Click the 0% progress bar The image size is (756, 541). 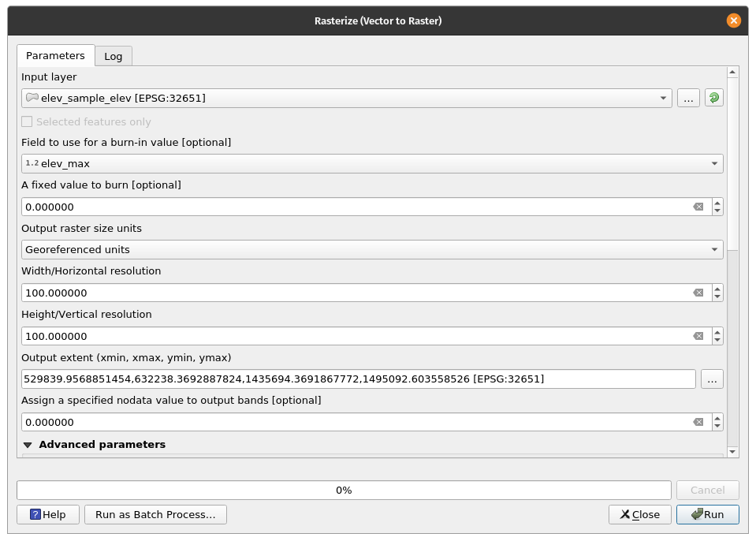(344, 490)
